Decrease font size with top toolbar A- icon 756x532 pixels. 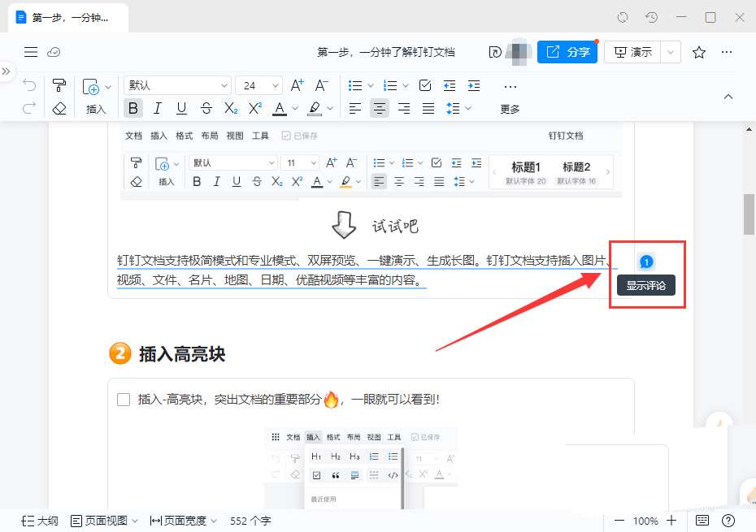(322, 86)
